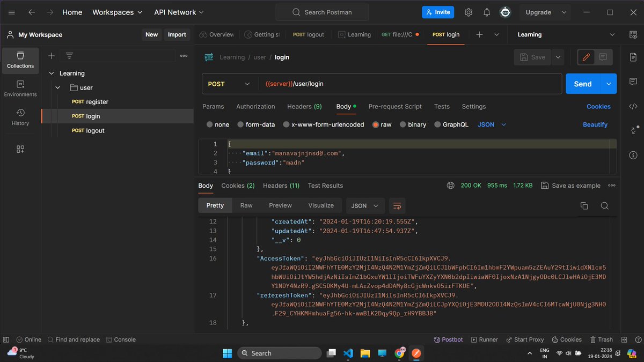Open the Learning environment selector dropdown
The width and height of the screenshot is (644, 362).
click(x=566, y=34)
